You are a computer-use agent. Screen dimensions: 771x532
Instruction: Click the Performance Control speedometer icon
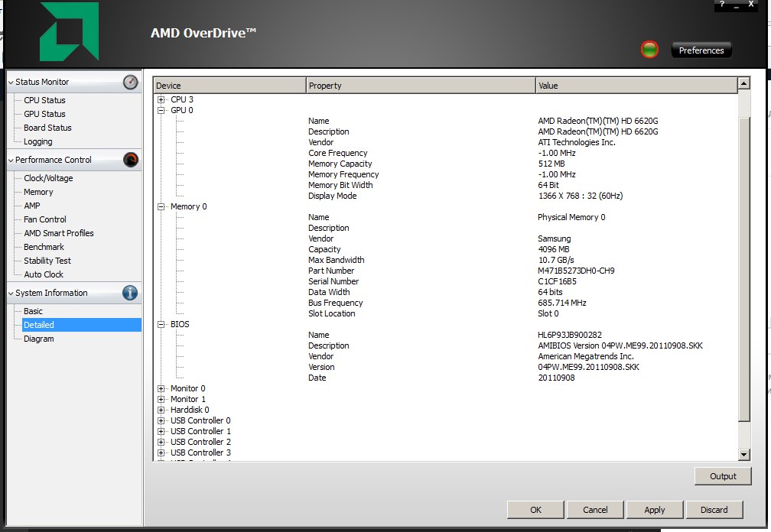click(x=130, y=160)
